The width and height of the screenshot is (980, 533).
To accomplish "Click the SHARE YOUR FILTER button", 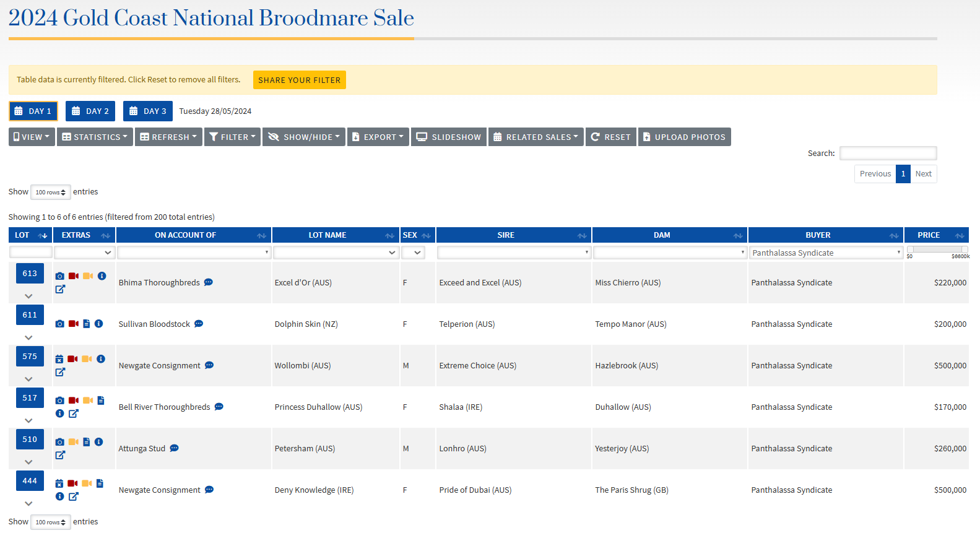I will point(299,80).
